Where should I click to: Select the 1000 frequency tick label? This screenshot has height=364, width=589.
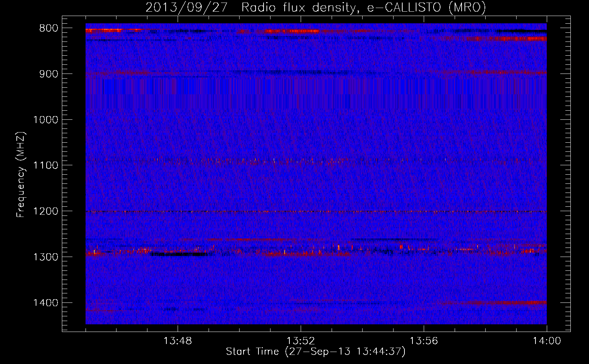[46, 120]
